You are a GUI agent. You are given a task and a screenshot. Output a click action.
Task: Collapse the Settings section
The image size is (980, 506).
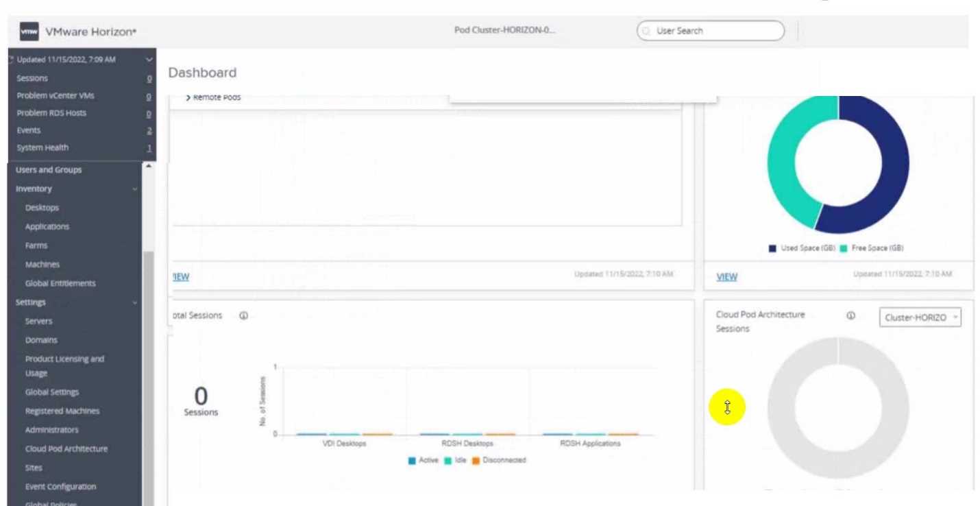[135, 302]
